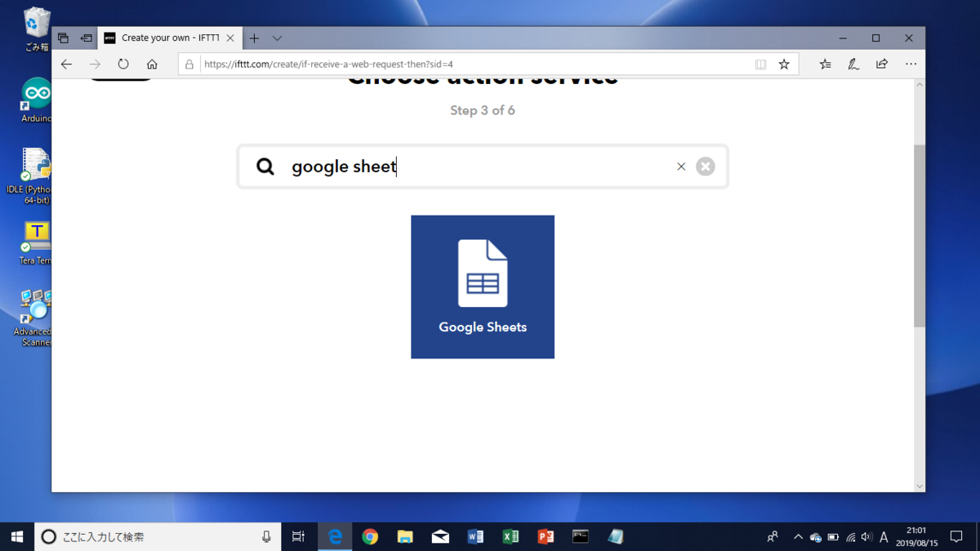Open the command prompt taskbar icon
Image resolution: width=980 pixels, height=551 pixels.
581,536
